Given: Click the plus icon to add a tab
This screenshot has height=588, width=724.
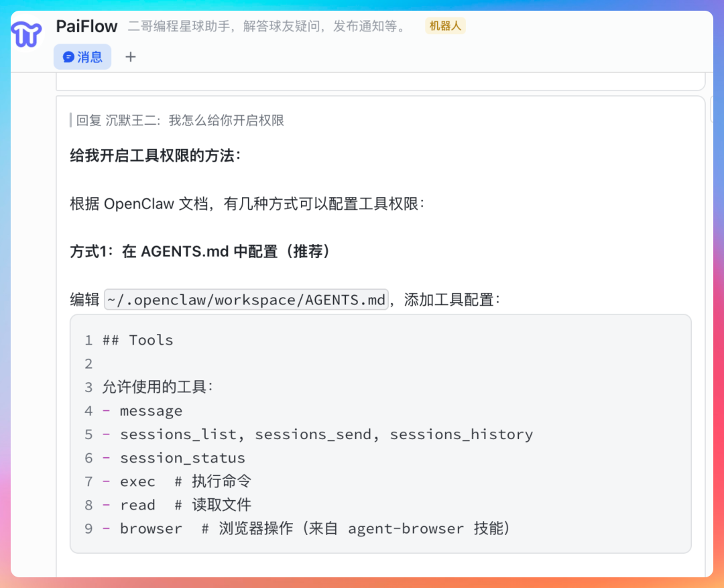Looking at the screenshot, I should [130, 57].
